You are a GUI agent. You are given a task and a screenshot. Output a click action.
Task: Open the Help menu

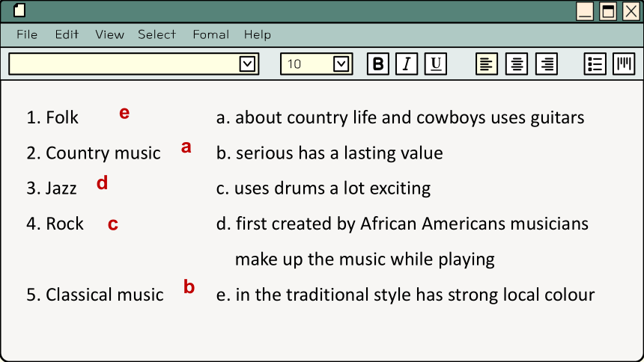tap(258, 34)
